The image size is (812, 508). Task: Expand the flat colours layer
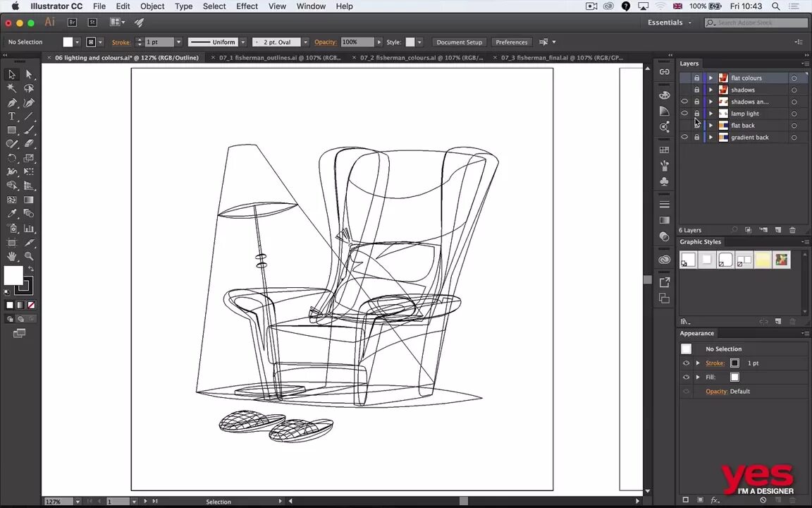pos(710,78)
